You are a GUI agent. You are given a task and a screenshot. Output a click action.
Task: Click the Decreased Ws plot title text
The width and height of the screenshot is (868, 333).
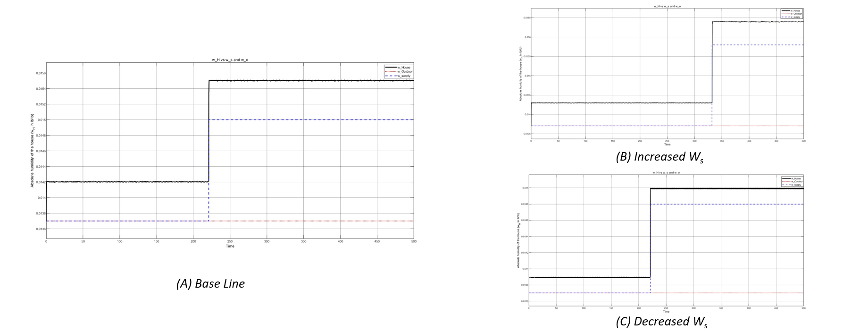(x=666, y=173)
